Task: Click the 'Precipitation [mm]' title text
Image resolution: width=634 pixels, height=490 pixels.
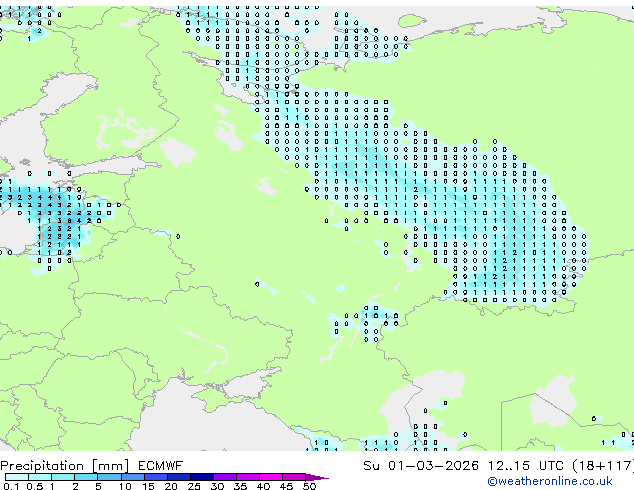Action: pyautogui.click(x=65, y=466)
